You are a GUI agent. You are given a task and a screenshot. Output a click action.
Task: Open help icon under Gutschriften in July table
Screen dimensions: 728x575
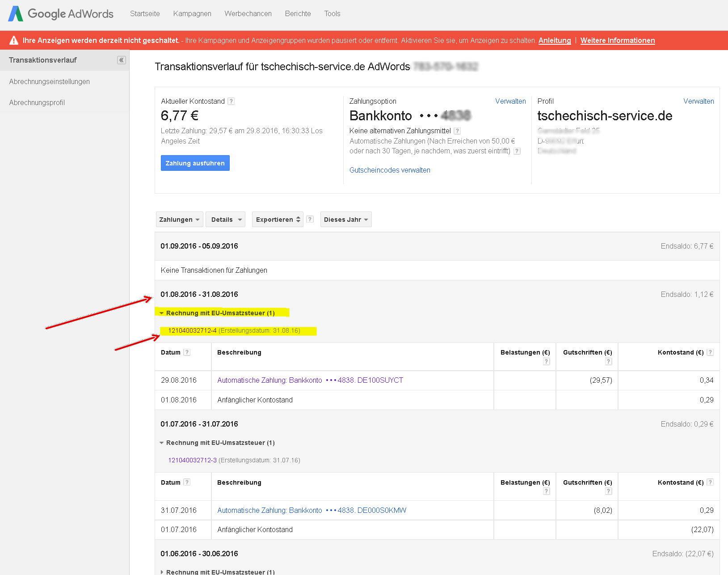point(608,491)
